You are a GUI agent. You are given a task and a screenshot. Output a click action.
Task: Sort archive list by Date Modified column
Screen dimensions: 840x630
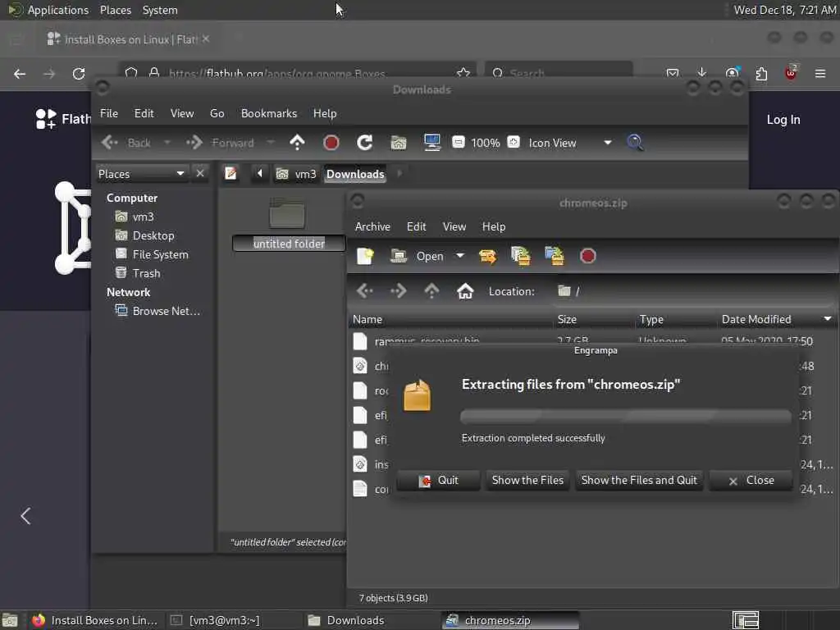coord(778,319)
